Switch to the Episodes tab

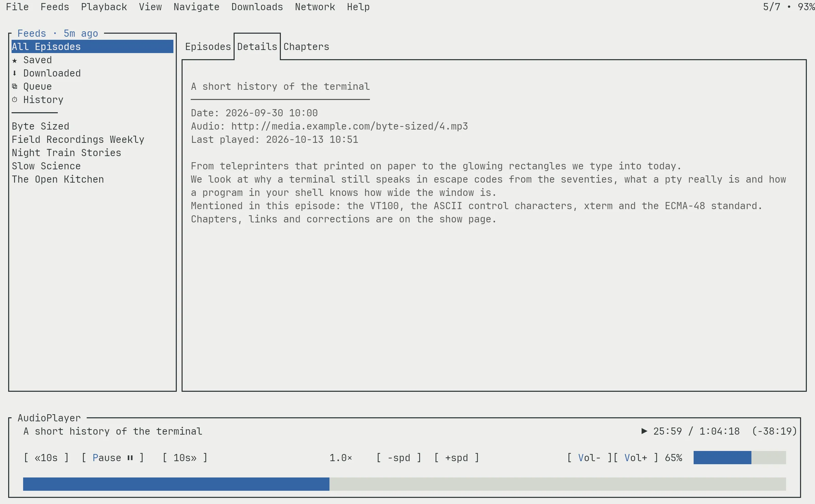pos(208,47)
